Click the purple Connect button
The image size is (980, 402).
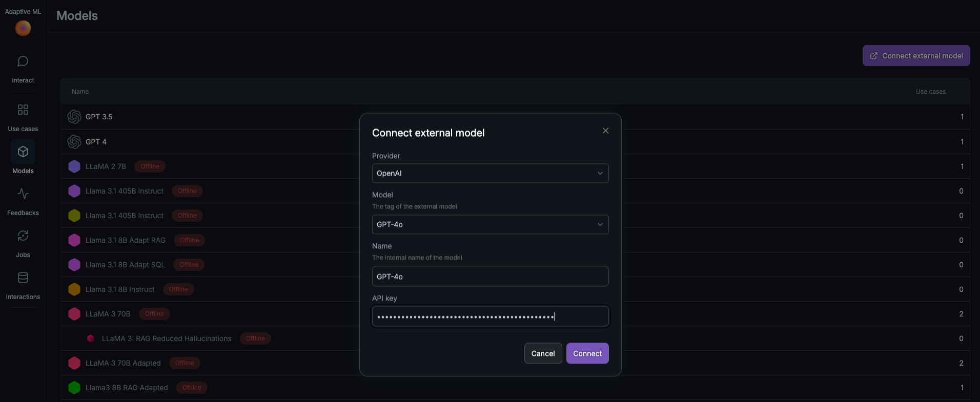(587, 353)
